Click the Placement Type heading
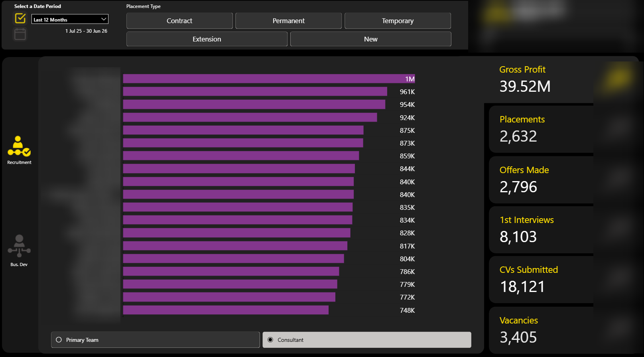Screen dimensions: 644x357 (x=144, y=6)
